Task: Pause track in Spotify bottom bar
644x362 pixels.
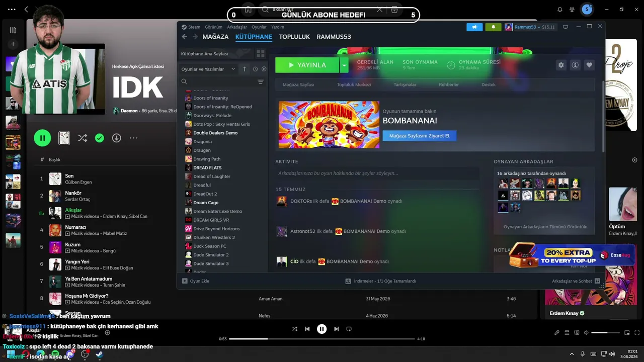Action: click(x=321, y=329)
